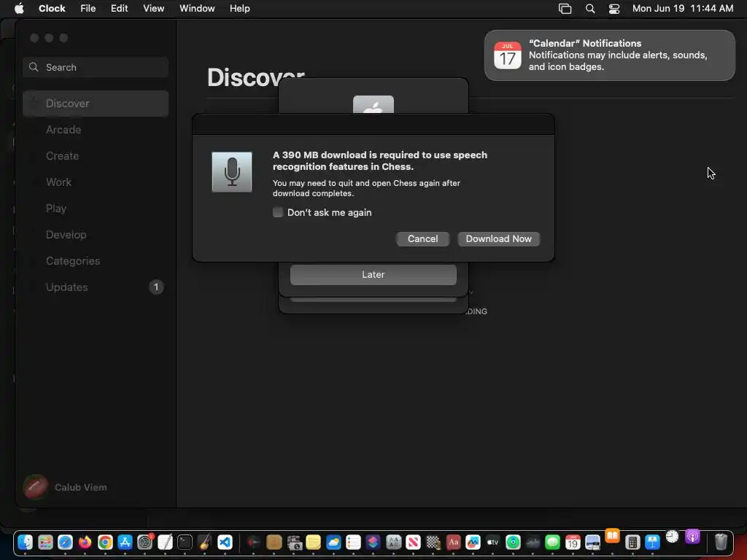Open TextEdit in the Dock
The image size is (747, 560).
pyautogui.click(x=165, y=542)
